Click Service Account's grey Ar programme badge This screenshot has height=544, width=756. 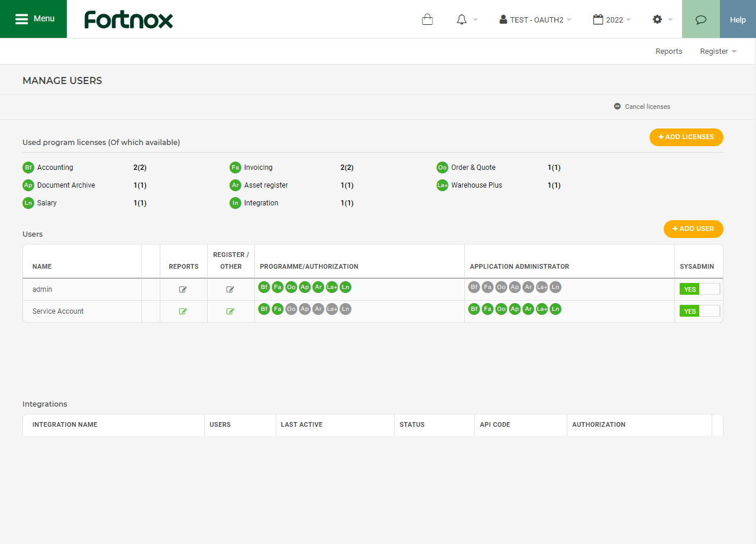pyautogui.click(x=318, y=309)
